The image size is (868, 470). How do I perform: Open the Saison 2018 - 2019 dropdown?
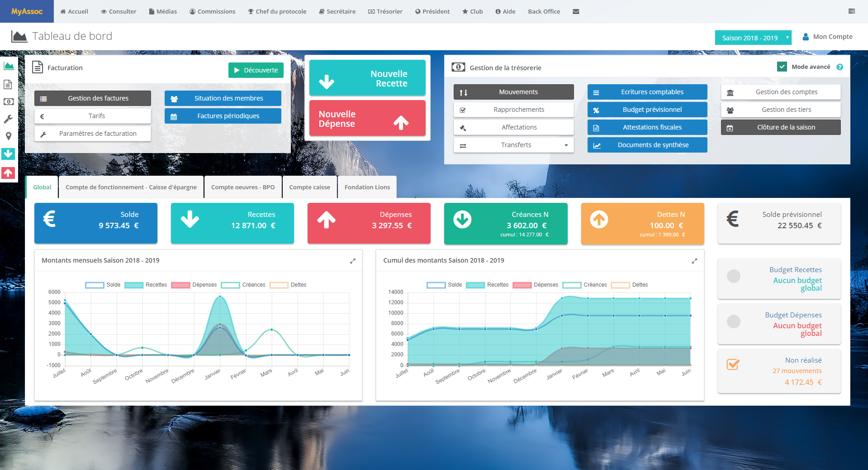click(x=753, y=38)
